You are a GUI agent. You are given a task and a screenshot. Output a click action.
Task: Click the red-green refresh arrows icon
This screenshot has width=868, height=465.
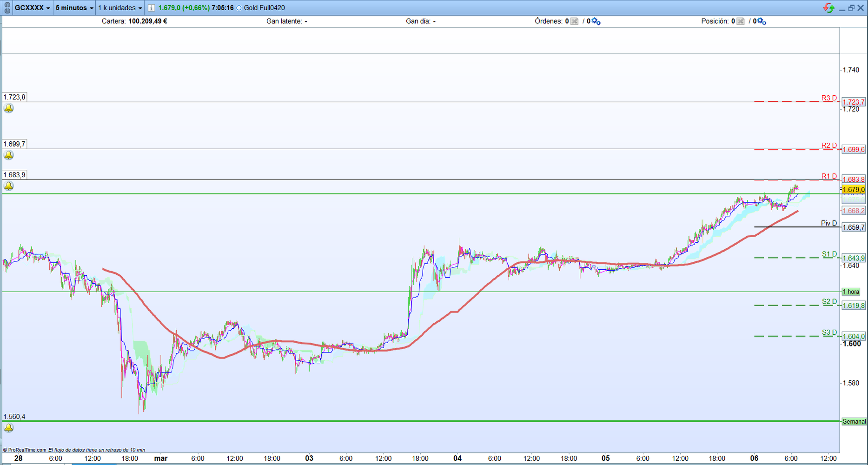pos(828,8)
